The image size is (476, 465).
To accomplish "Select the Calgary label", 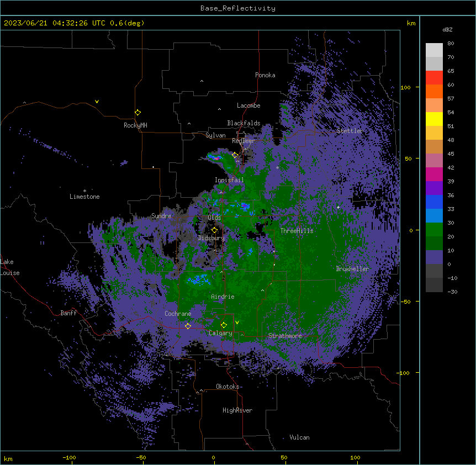I will pyautogui.click(x=220, y=333).
